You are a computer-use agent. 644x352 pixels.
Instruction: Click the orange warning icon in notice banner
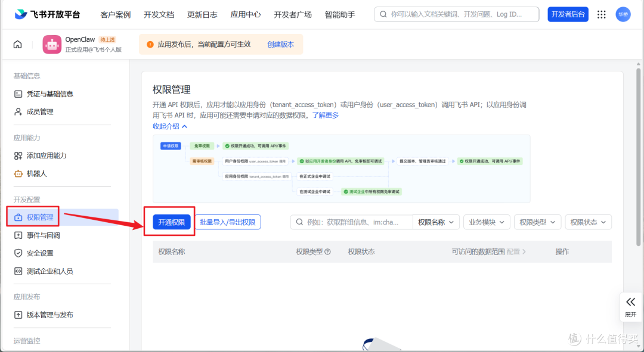pyautogui.click(x=150, y=44)
